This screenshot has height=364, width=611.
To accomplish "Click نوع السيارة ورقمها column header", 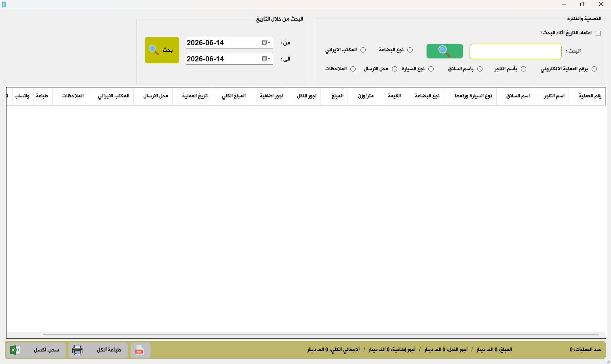I will point(470,96).
